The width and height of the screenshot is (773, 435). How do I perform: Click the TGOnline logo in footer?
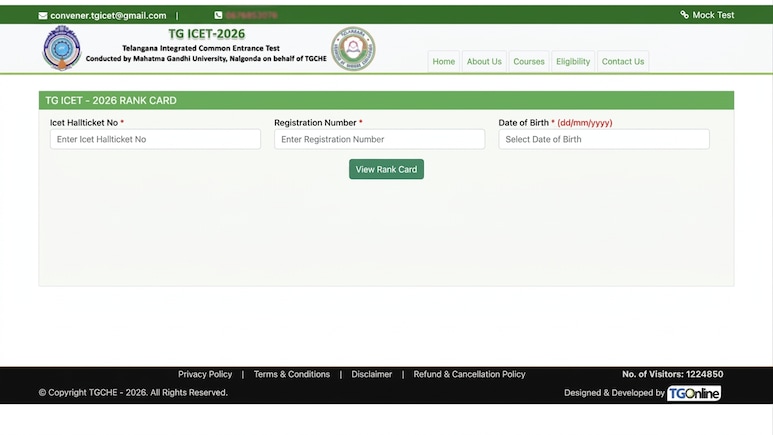coord(694,393)
